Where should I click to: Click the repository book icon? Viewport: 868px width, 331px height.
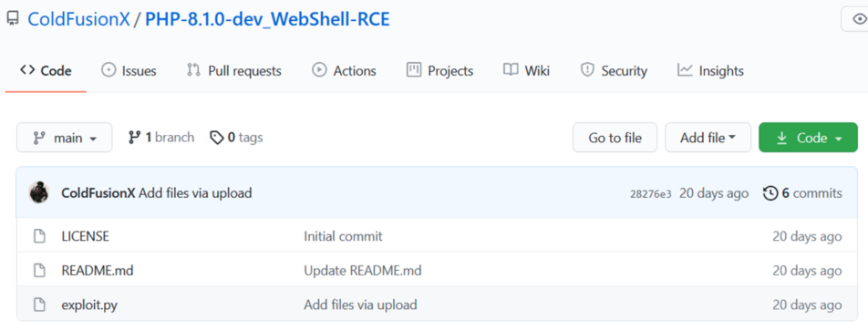pos(12,19)
